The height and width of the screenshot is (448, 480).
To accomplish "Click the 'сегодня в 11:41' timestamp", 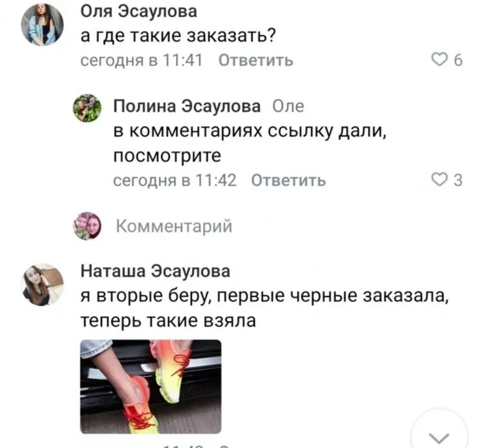I will (x=141, y=60).
